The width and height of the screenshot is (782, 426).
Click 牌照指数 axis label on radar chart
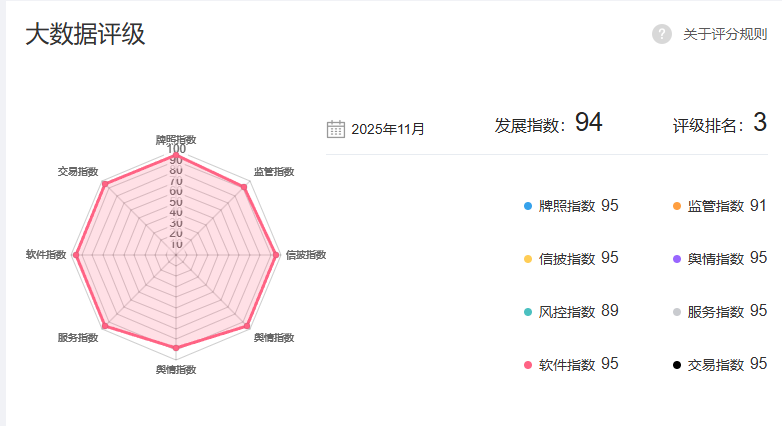(x=176, y=139)
